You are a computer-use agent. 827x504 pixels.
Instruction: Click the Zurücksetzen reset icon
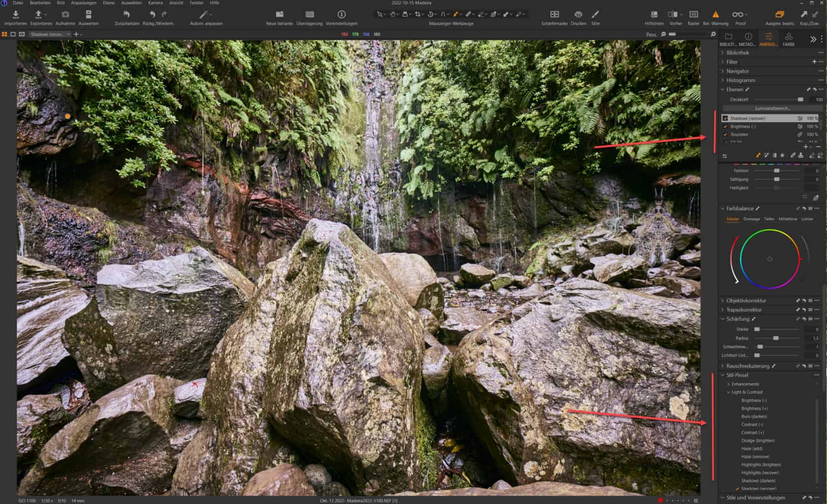click(x=127, y=14)
